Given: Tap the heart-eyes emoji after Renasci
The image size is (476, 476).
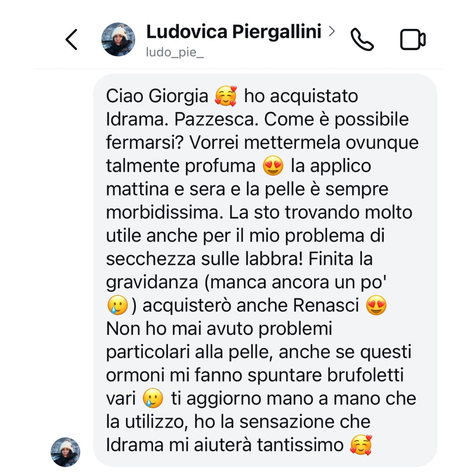Looking at the screenshot, I should tap(376, 305).
